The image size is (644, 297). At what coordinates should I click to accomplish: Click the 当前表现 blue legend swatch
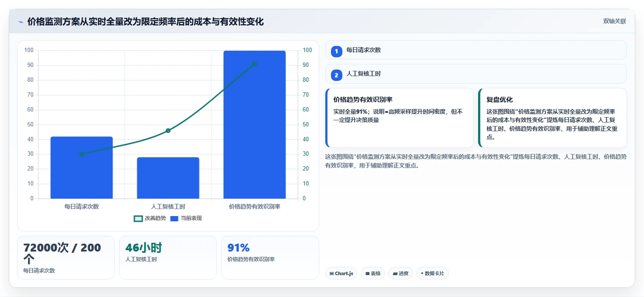coord(174,218)
